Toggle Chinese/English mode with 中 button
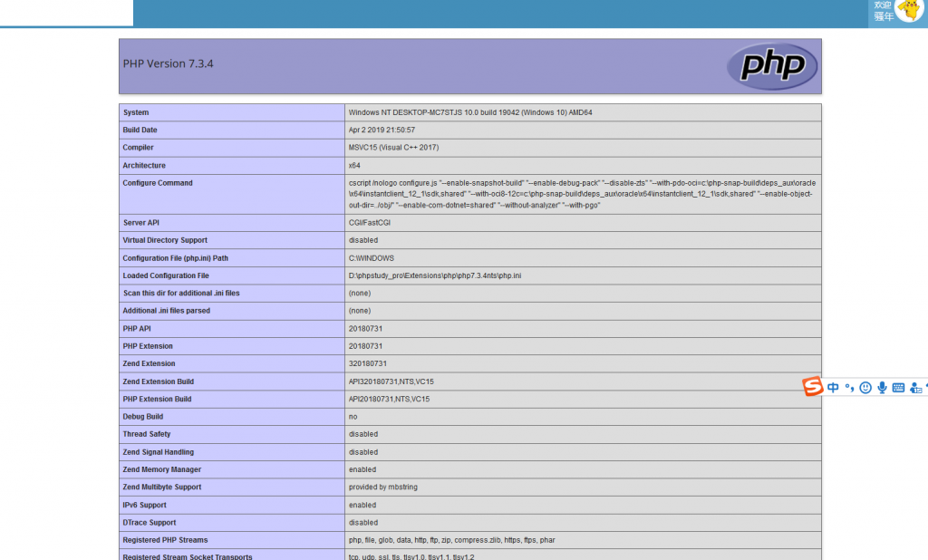Viewport: 928px width, 560px height. click(833, 388)
